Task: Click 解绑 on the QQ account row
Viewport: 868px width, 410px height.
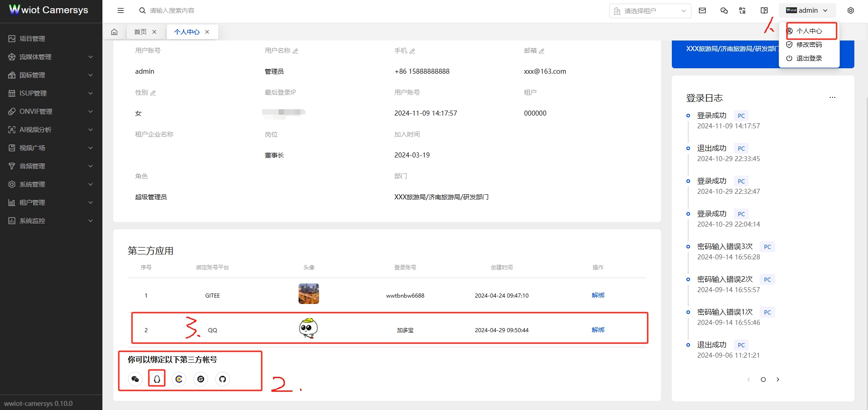Action: tap(598, 329)
